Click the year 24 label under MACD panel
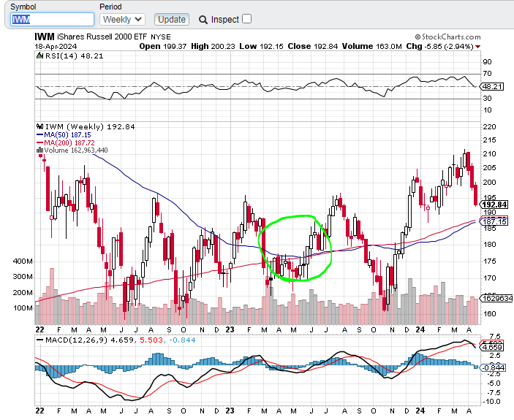 [x=420, y=411]
